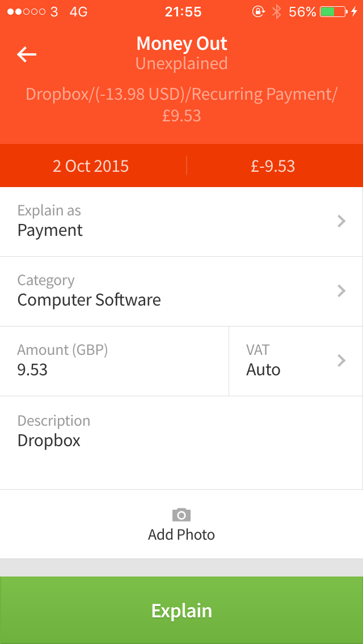The width and height of the screenshot is (363, 644).
Task: Tap the back arrow icon
Action: coord(27,54)
